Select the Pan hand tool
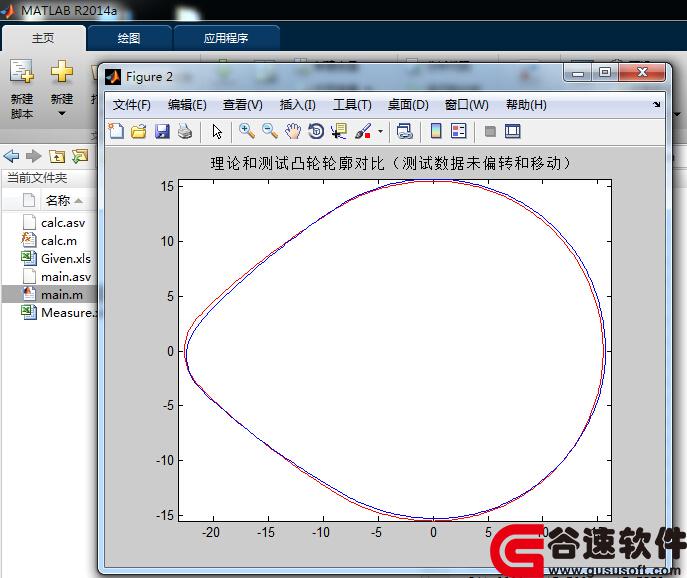Image resolution: width=687 pixels, height=578 pixels. click(293, 131)
